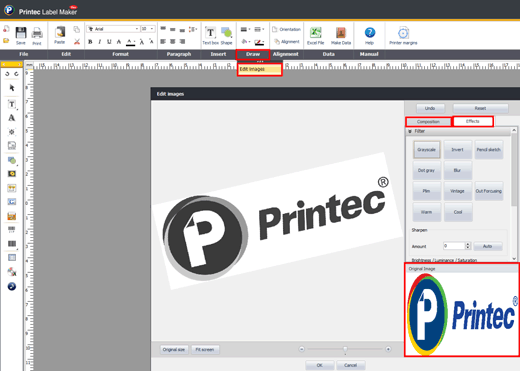Screen dimensions: 520x371
Task: Apply the Cool filter
Action: point(458,212)
